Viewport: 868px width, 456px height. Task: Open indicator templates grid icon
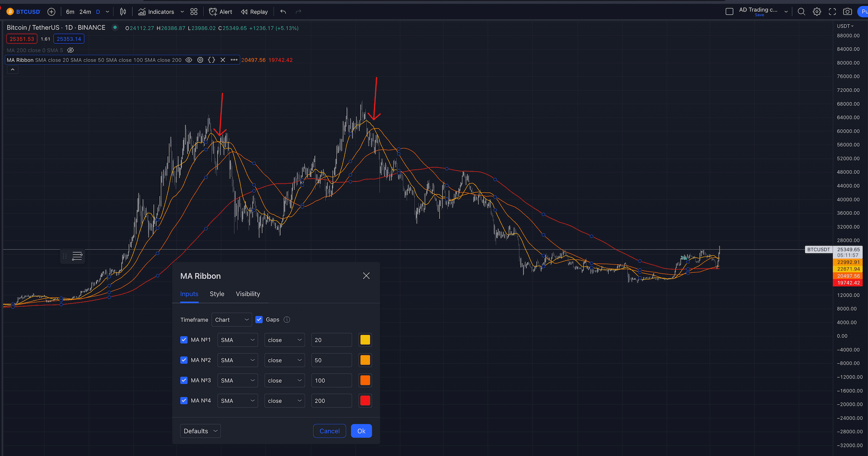194,12
